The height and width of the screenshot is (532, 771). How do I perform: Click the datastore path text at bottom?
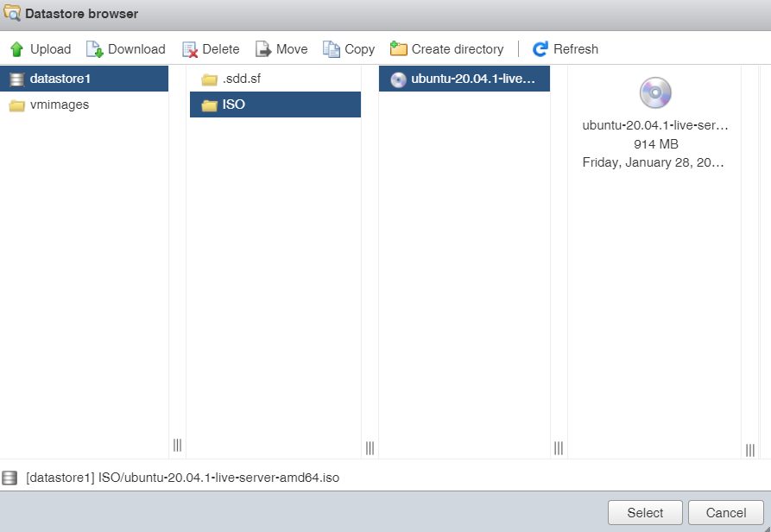[182, 478]
